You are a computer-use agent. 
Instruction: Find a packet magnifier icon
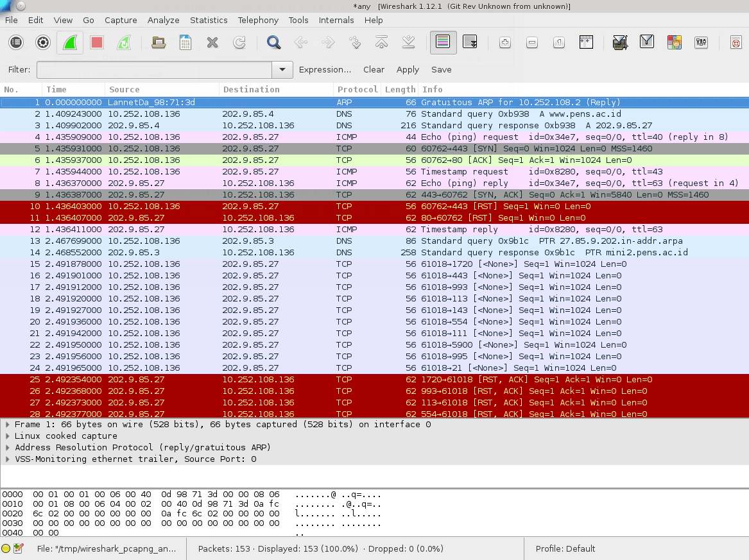tap(273, 42)
